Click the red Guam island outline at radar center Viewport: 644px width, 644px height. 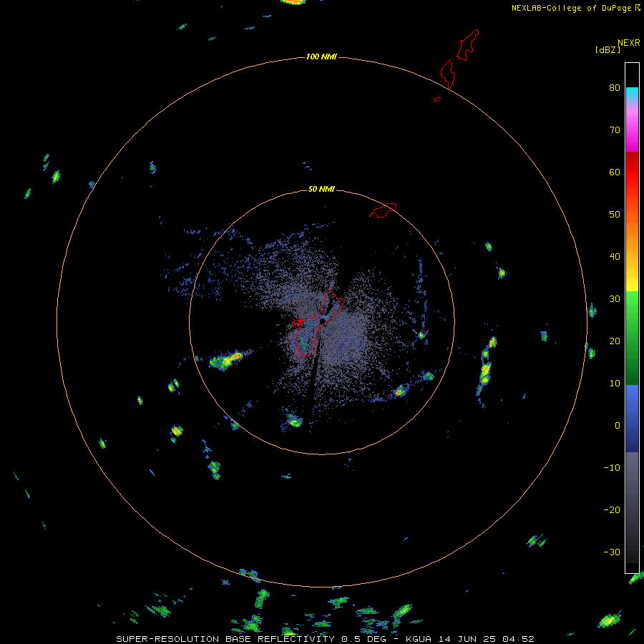318,323
